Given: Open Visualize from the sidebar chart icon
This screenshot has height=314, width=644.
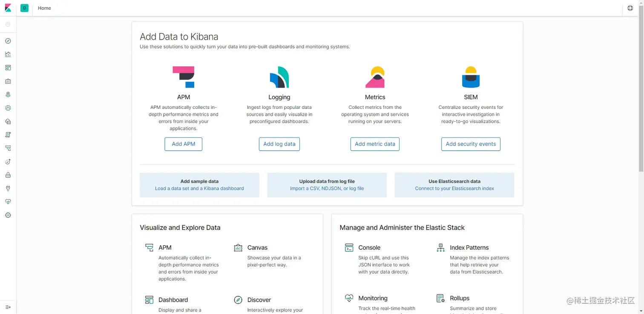Looking at the screenshot, I should pos(8,54).
